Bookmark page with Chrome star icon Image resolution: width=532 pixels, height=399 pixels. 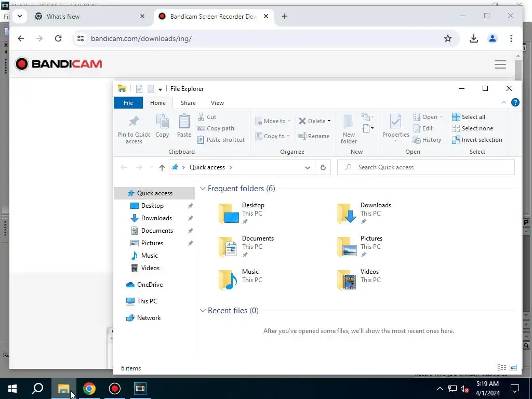[x=448, y=38]
